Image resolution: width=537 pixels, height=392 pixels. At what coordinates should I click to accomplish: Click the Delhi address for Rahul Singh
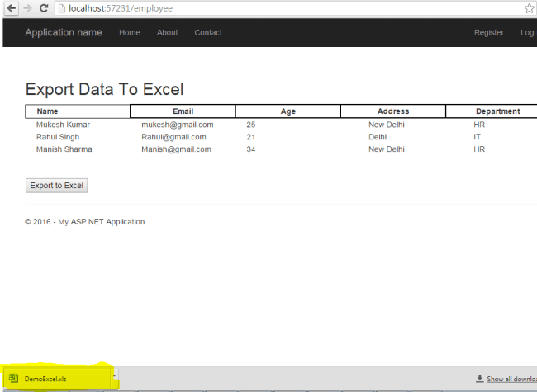click(378, 137)
